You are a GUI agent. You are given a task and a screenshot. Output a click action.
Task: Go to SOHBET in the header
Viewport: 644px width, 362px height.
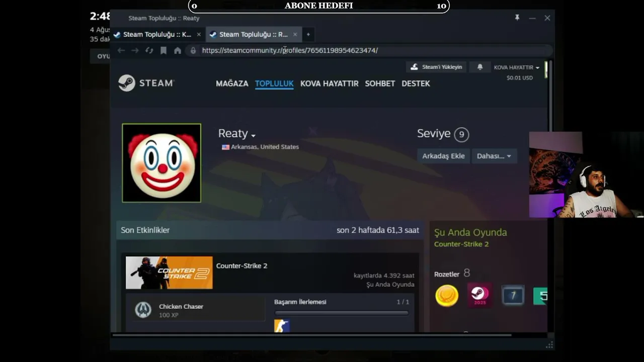point(380,83)
